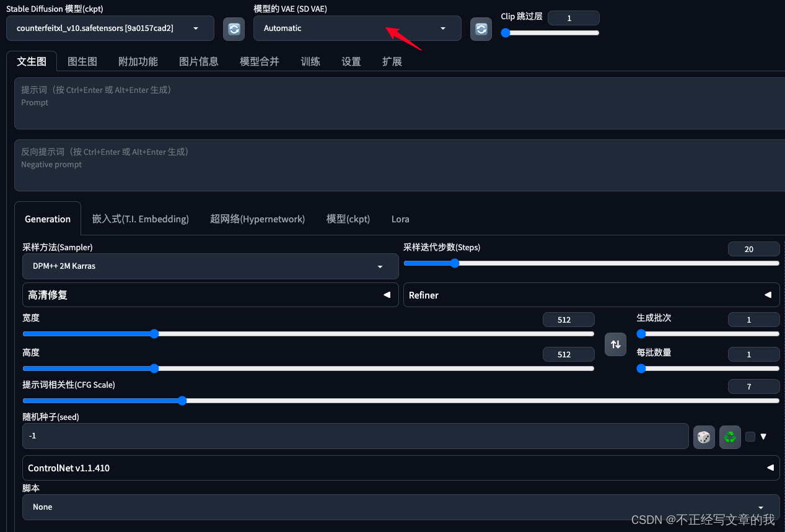Refresh the SD VAE list
Image resolution: width=785 pixels, height=532 pixels.
481,28
